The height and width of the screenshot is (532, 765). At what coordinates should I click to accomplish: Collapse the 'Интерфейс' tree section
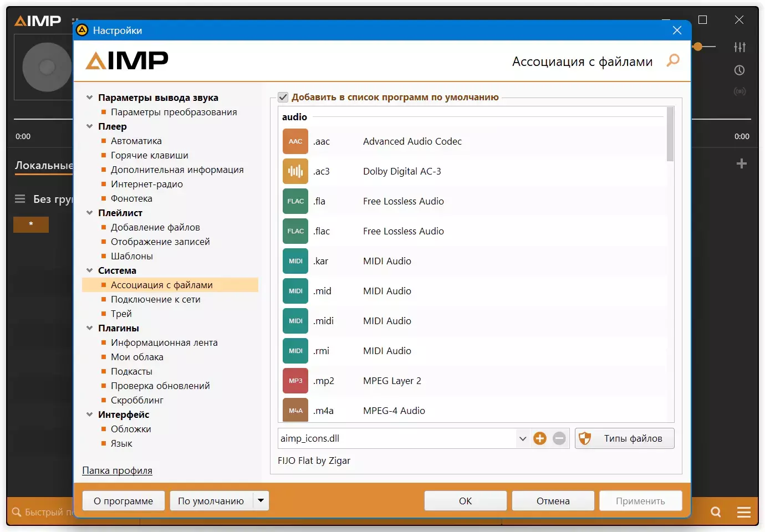(89, 415)
